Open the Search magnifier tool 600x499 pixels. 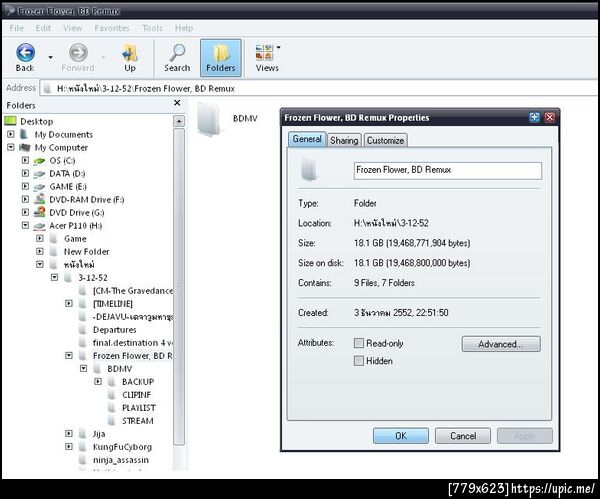177,53
